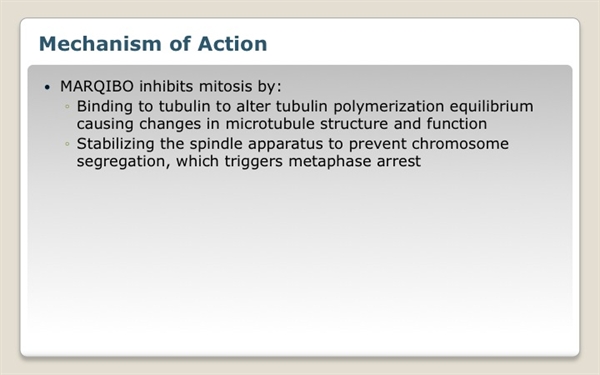Click the phrase inhibits mitosis by
The height and width of the screenshot is (375, 600).
click(210, 86)
